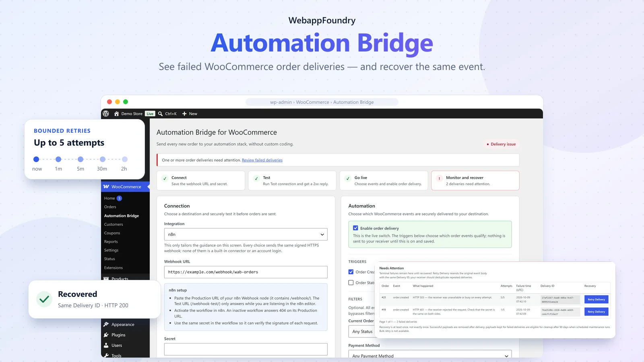This screenshot has height=362, width=644.
Task: Click the checkmark icon on Go live step
Action: (348, 179)
